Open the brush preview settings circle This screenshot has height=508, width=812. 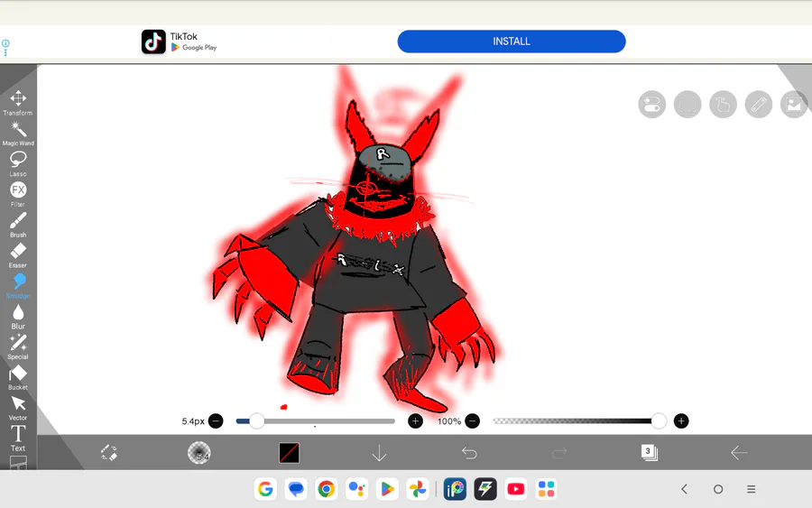pos(198,453)
